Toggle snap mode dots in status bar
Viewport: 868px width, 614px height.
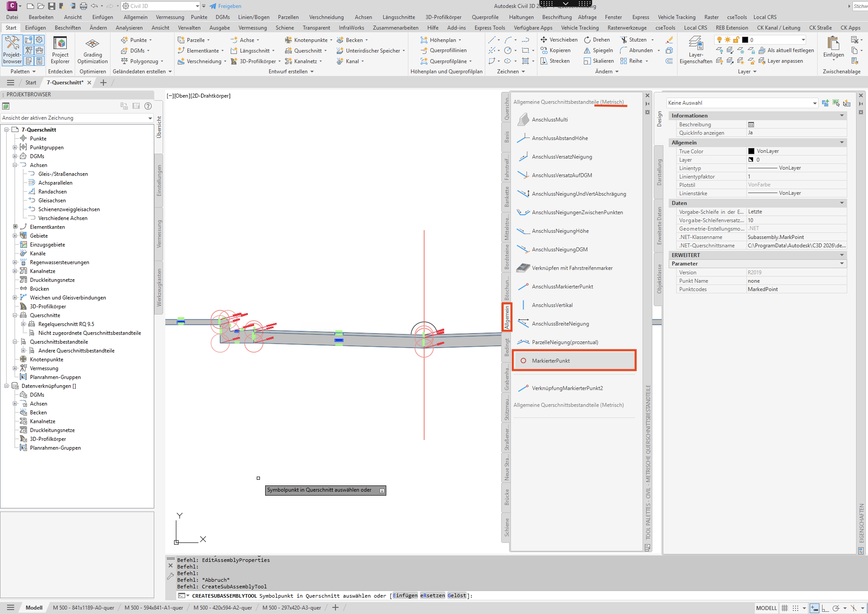tap(796, 608)
